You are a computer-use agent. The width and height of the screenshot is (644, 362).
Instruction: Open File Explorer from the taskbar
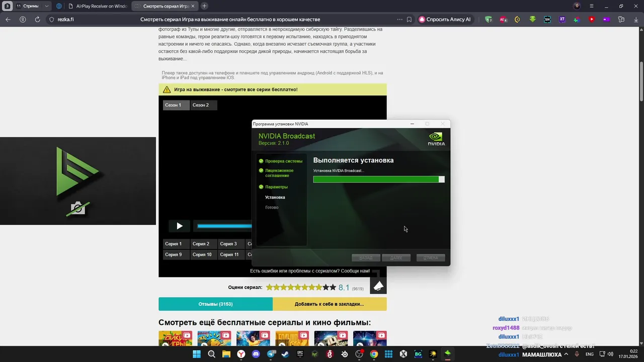point(226,354)
